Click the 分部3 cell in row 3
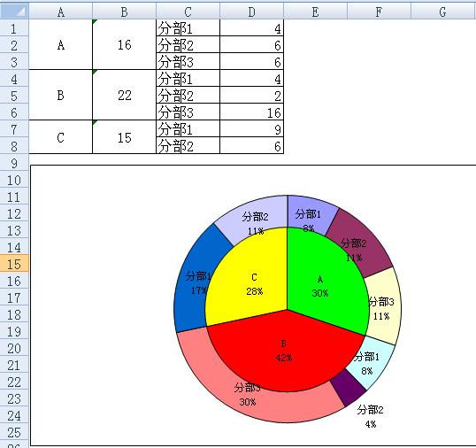 pos(188,62)
